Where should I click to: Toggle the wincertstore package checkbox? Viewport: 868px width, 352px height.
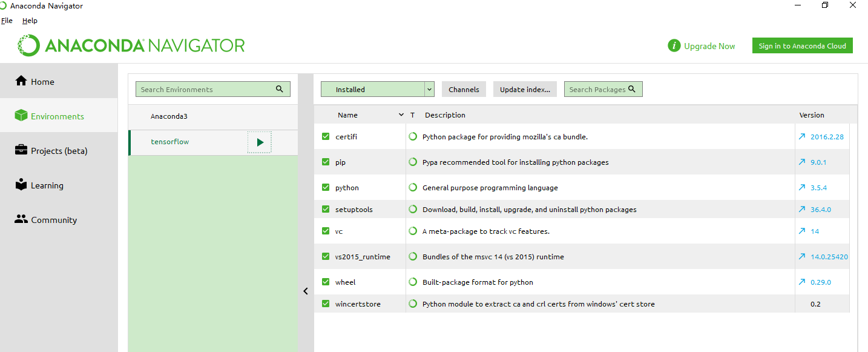326,304
